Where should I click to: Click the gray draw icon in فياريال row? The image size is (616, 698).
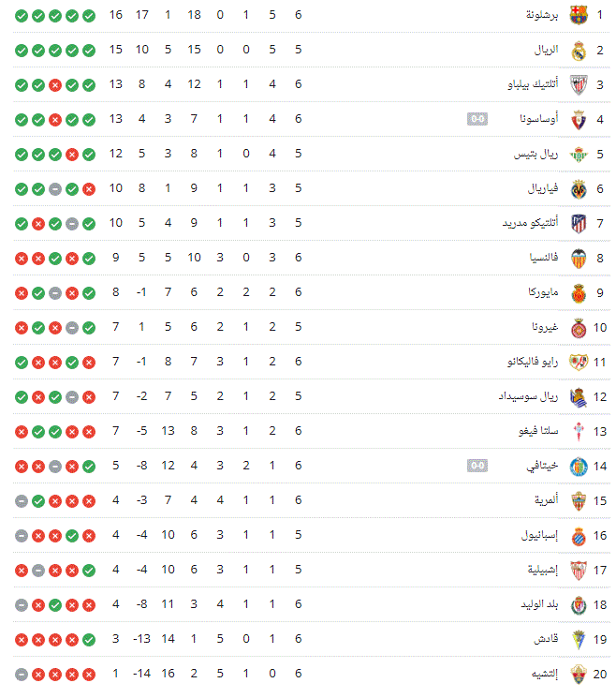[54, 188]
